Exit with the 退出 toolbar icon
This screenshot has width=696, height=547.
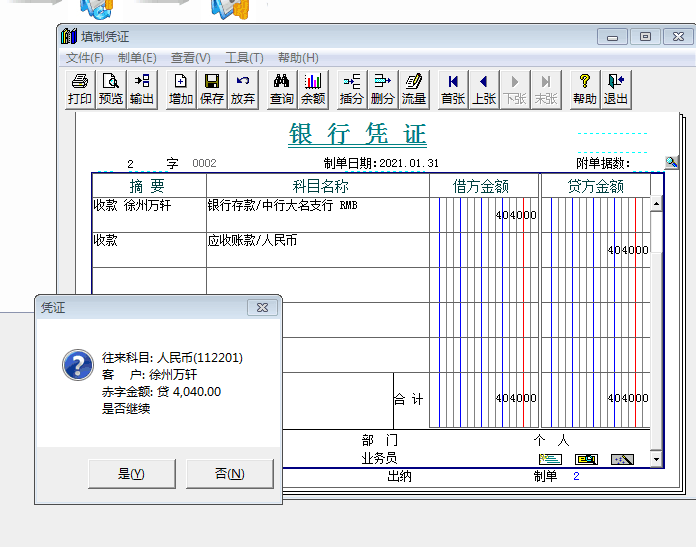click(x=616, y=89)
